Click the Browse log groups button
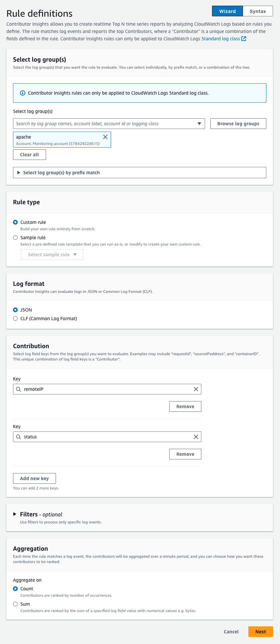 pos(238,124)
